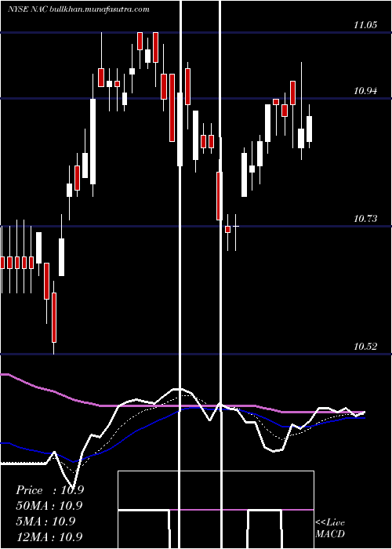Click the 10.94 price level label
392x549 pixels.
(365, 92)
